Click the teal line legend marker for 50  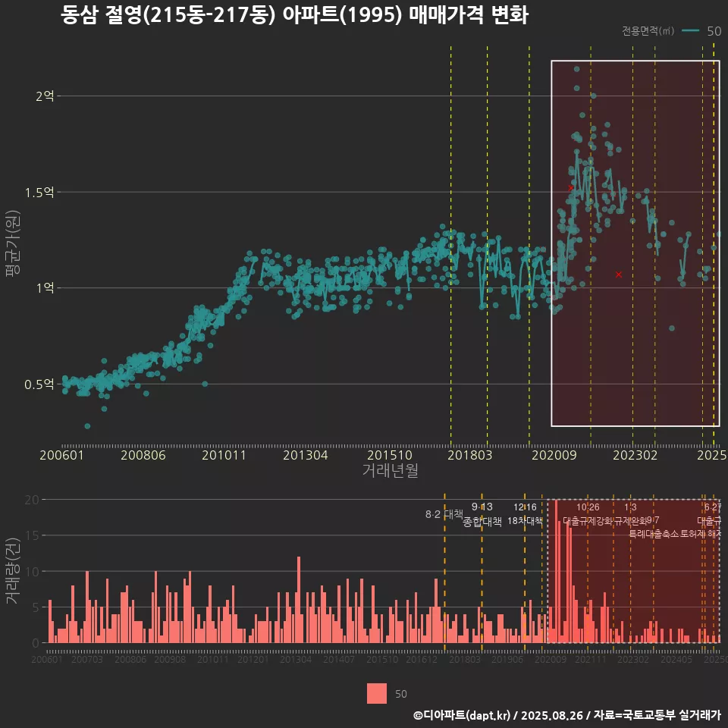pos(690,30)
